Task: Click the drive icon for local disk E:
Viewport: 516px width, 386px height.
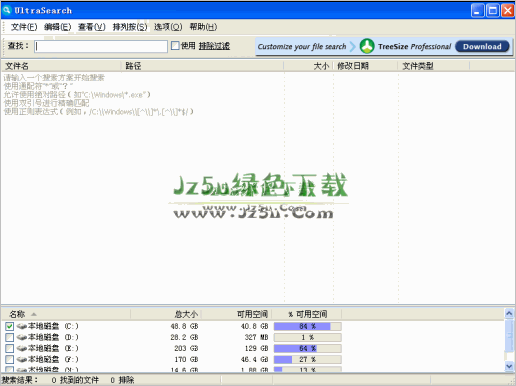Action: [22, 348]
